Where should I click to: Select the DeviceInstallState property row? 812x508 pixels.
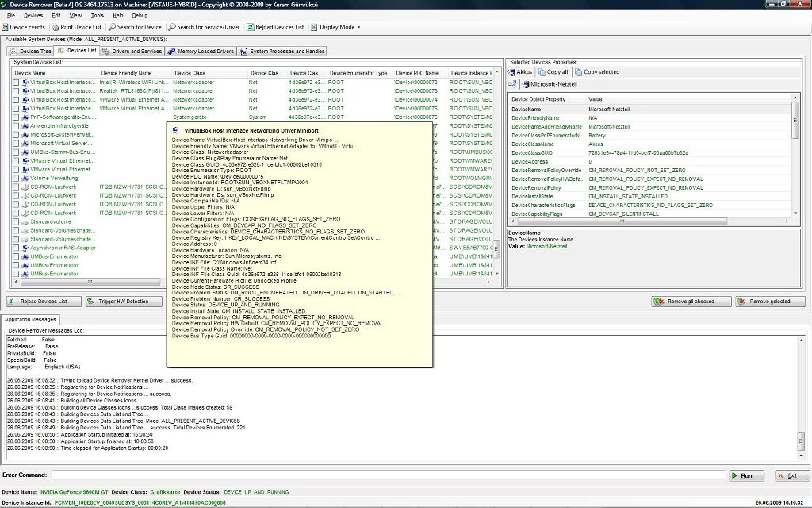point(650,197)
